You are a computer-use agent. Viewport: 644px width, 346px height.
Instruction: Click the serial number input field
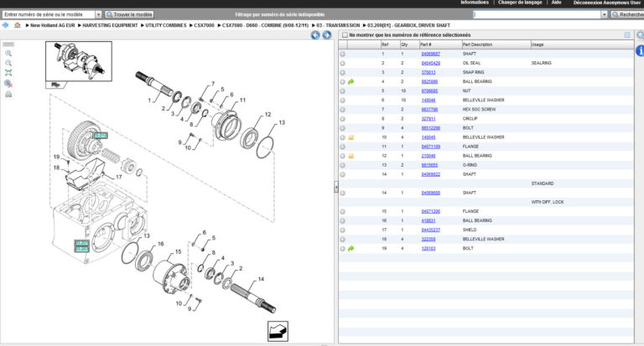[x=49, y=14]
